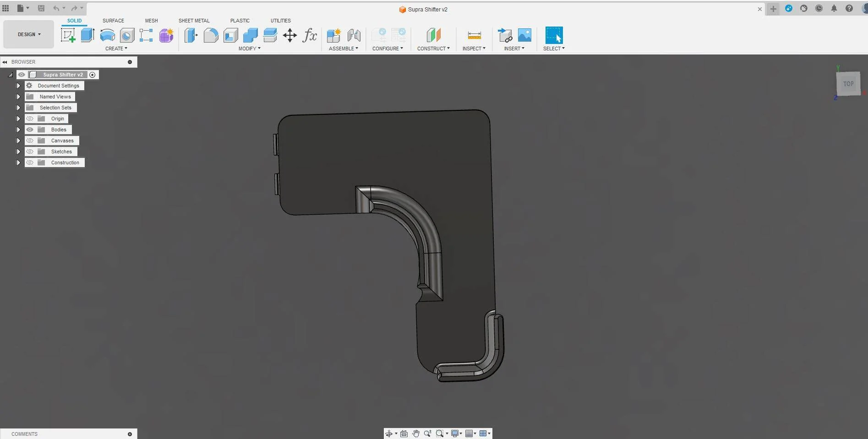Screen dimensions: 868x439
Task: Click the Undo arrow
Action: pyautogui.click(x=56, y=8)
